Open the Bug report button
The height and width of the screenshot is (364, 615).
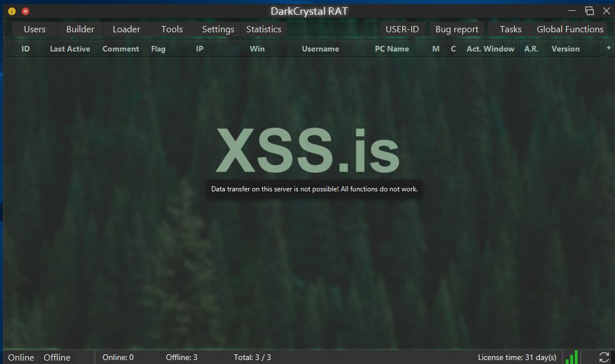point(456,29)
